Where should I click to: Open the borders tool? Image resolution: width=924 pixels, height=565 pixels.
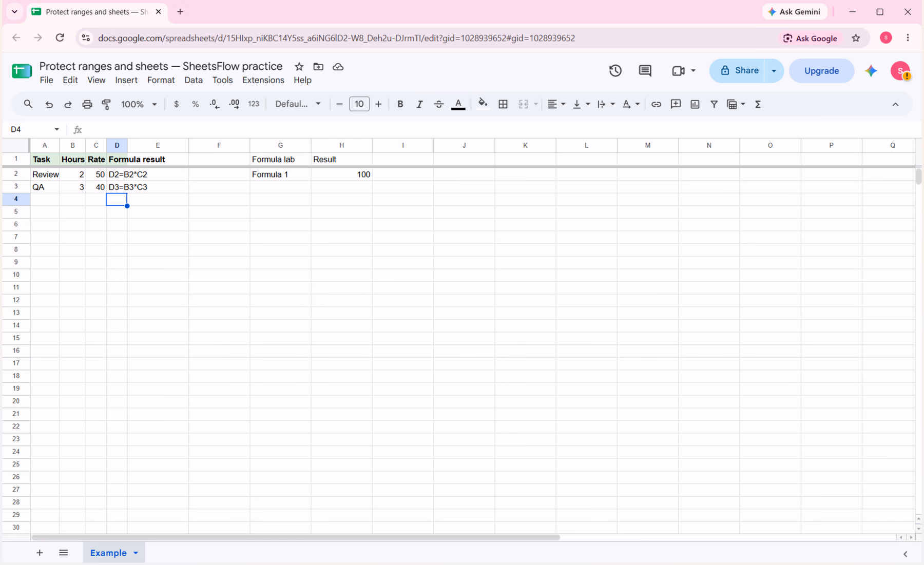tap(503, 104)
